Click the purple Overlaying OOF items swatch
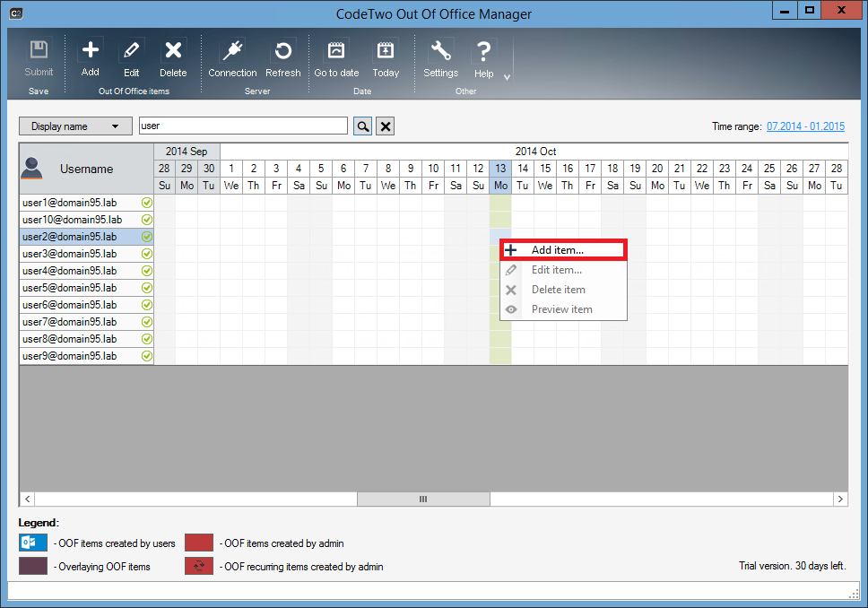 click(x=33, y=566)
